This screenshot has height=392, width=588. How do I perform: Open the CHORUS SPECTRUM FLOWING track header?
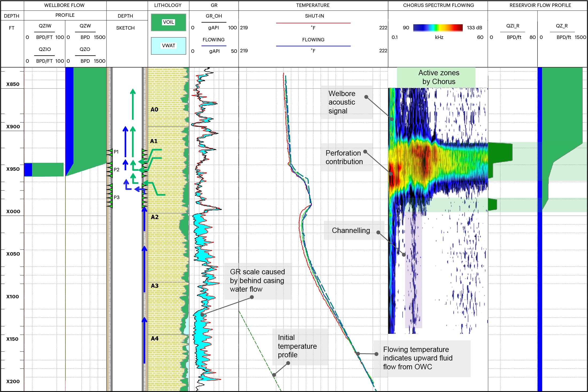click(438, 5)
